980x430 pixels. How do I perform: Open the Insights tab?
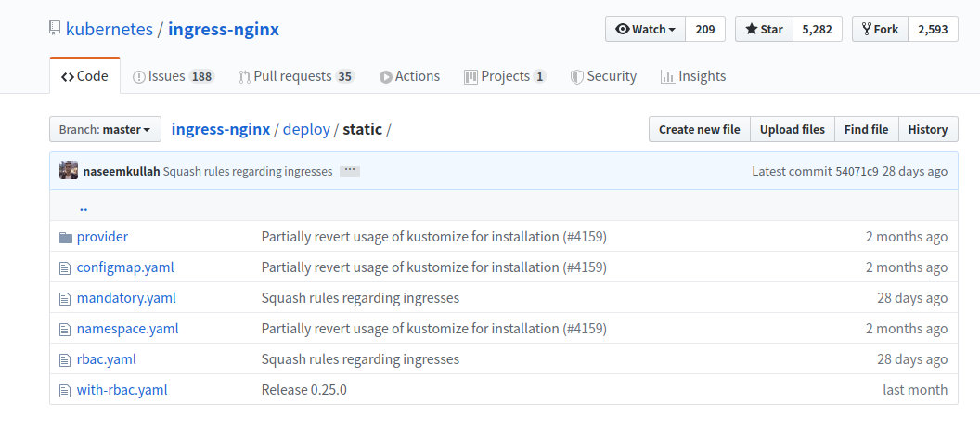coord(693,76)
